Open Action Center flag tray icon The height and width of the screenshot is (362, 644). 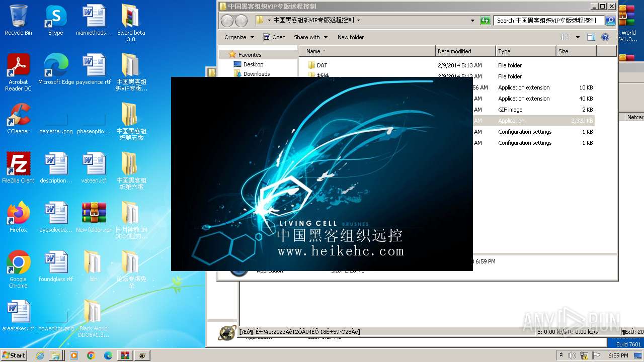595,355
